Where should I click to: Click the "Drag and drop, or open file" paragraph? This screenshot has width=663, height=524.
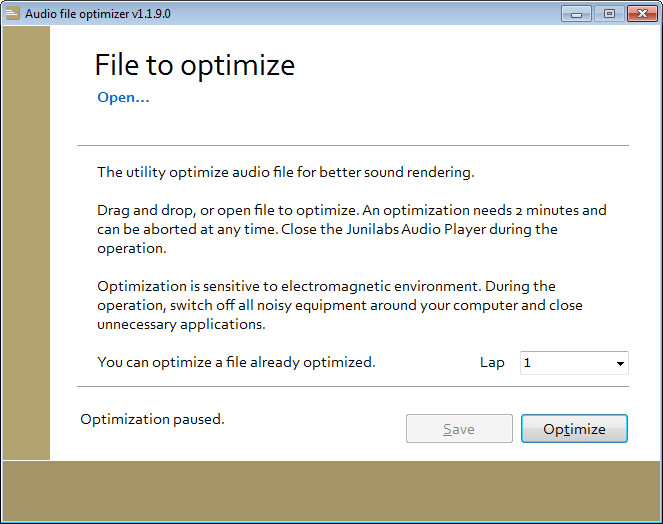pyautogui.click(x=352, y=229)
